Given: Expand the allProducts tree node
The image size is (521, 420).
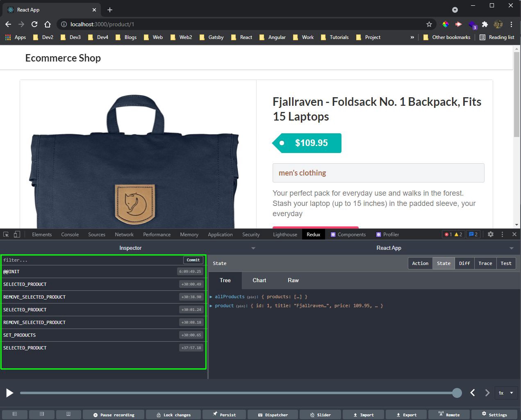Looking at the screenshot, I should pos(211,297).
